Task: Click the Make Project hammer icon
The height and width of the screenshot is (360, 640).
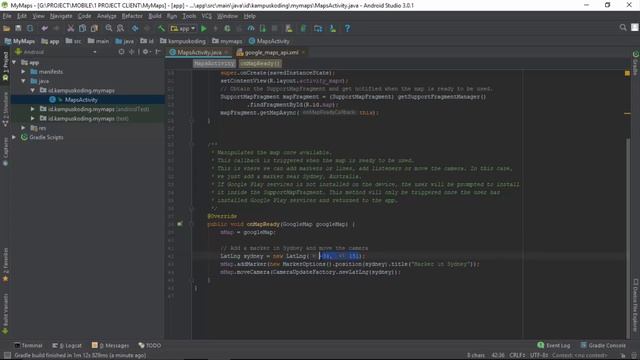Action: (x=162, y=28)
